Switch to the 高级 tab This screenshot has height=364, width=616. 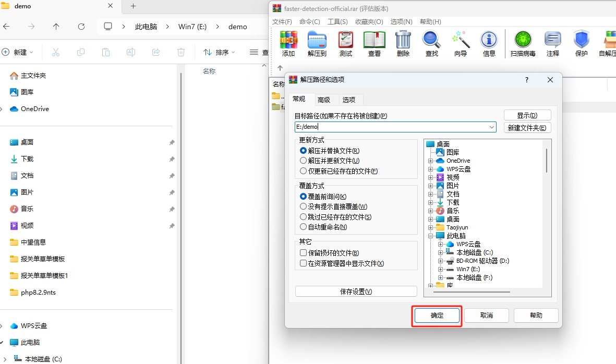point(324,100)
